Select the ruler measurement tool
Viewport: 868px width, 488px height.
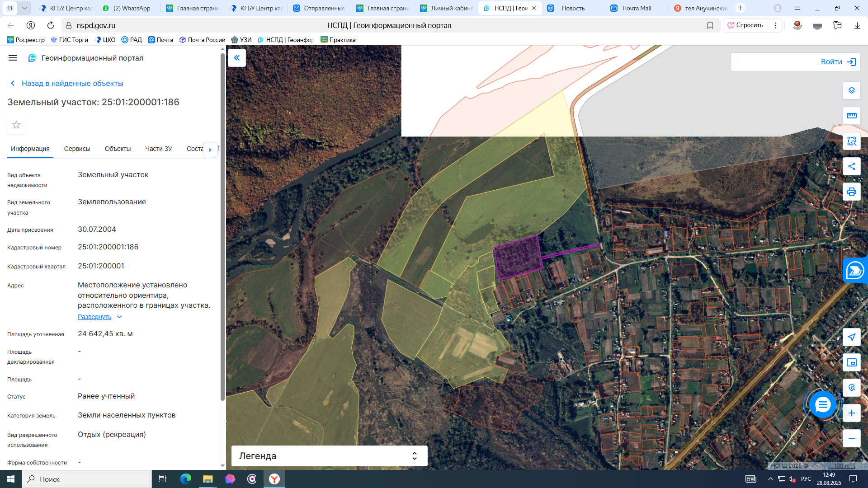(851, 116)
